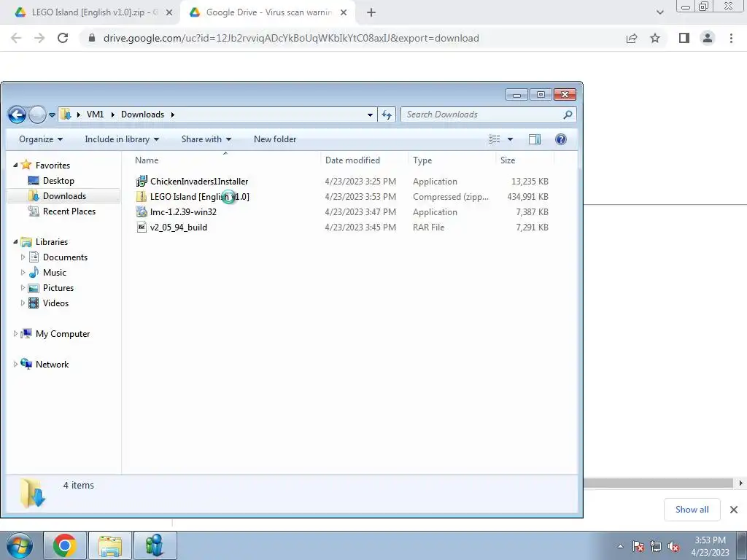The image size is (747, 560).
Task: Open Recent Places under Favorites
Action: coord(69,211)
